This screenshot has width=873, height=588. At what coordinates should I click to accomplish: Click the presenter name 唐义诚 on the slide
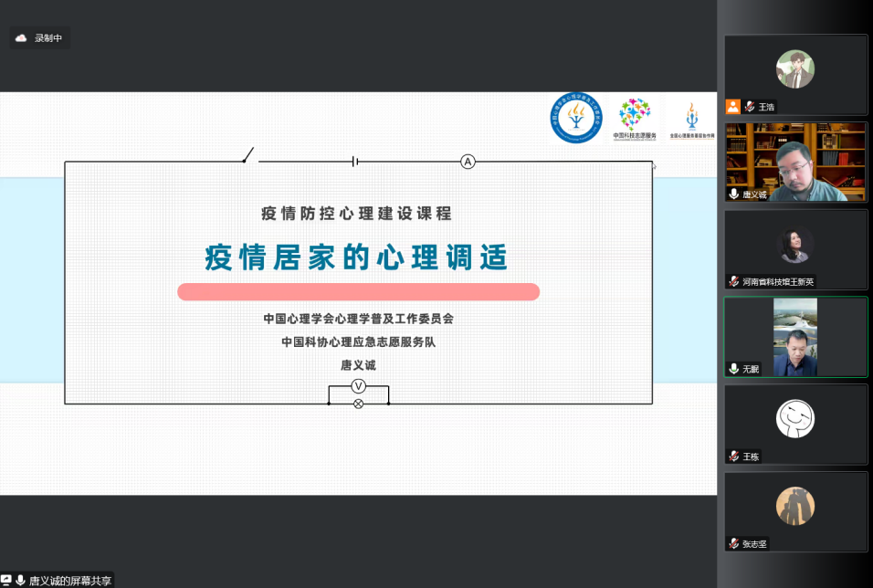[x=359, y=365]
